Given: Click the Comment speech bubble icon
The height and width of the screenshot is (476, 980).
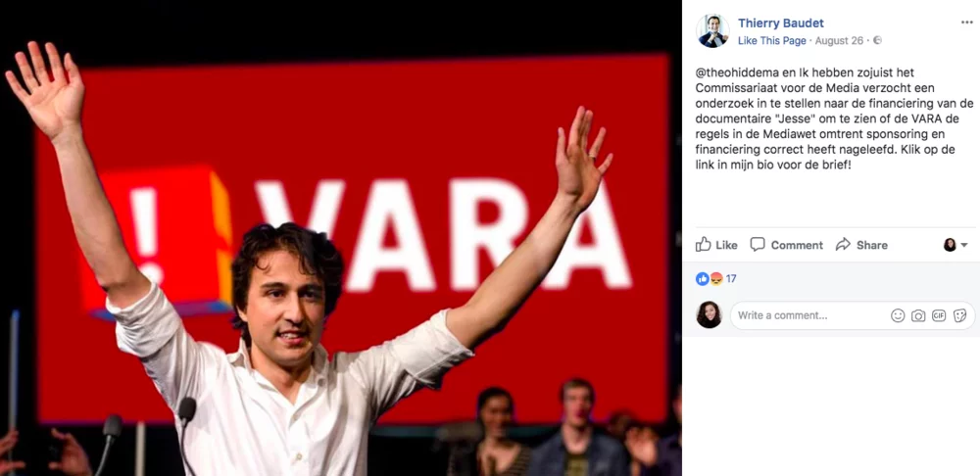Looking at the screenshot, I should point(758,244).
